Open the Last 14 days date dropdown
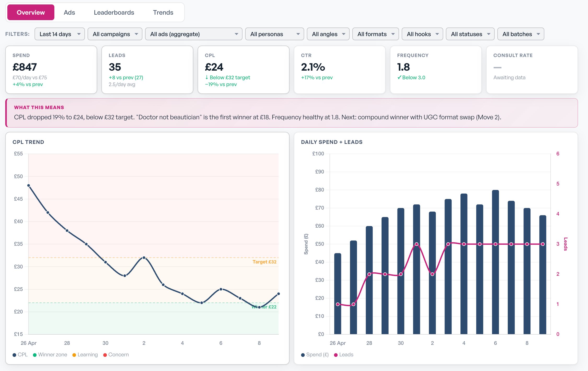Viewport: 588px width, 371px height. pyautogui.click(x=60, y=34)
